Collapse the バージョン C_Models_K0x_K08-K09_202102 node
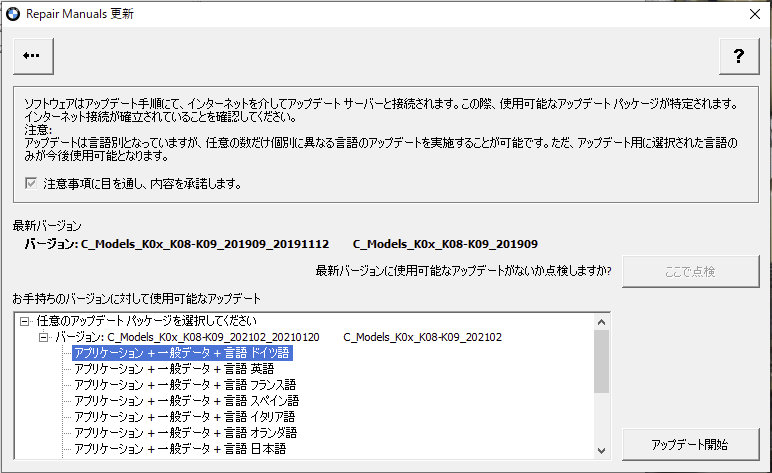Screen dimensions: 772x473 [44, 338]
